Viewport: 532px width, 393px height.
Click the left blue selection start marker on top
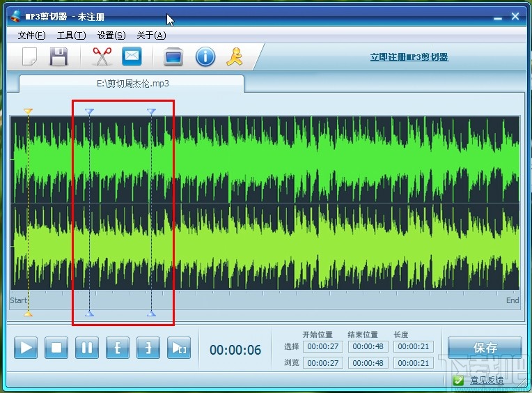coord(89,111)
